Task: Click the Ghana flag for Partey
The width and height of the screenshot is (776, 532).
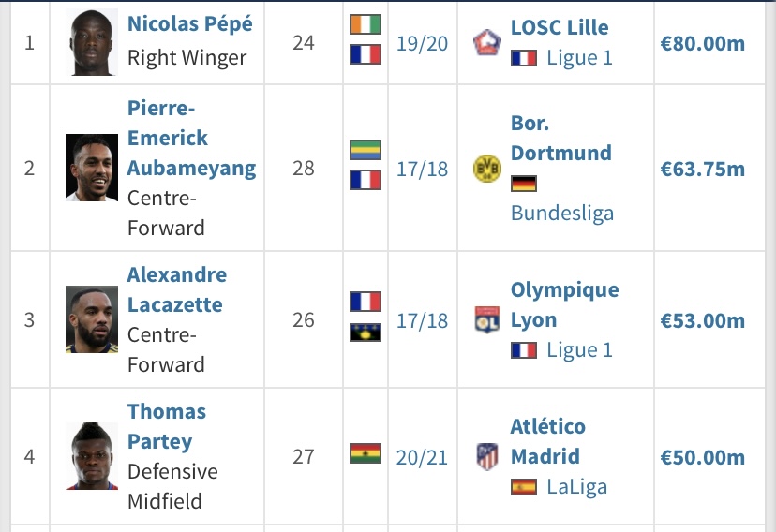Action: point(366,454)
